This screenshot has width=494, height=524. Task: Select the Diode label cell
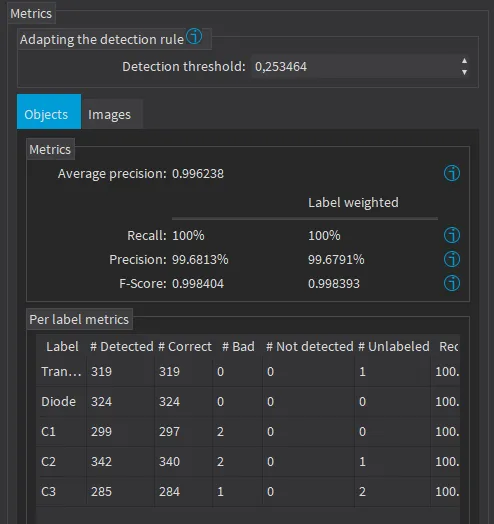(x=61, y=401)
